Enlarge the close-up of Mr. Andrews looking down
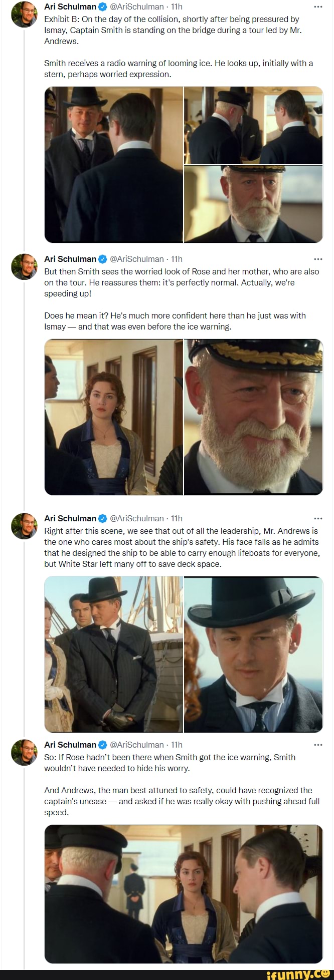Screen dimensions: 334x980 [253, 655]
